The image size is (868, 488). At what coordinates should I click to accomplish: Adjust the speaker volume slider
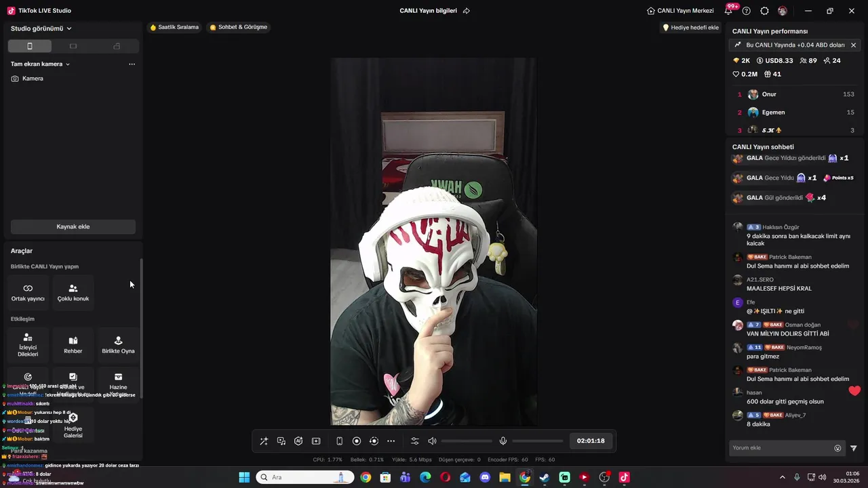tap(467, 441)
